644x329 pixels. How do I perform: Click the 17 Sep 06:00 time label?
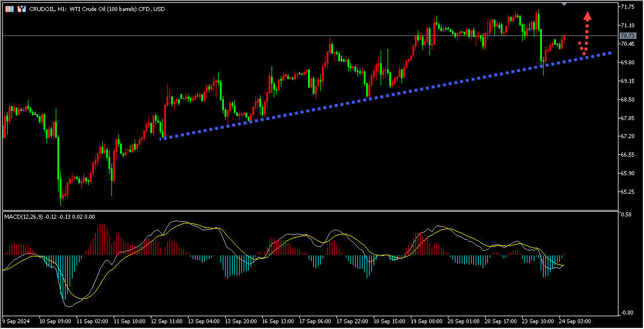click(x=315, y=321)
